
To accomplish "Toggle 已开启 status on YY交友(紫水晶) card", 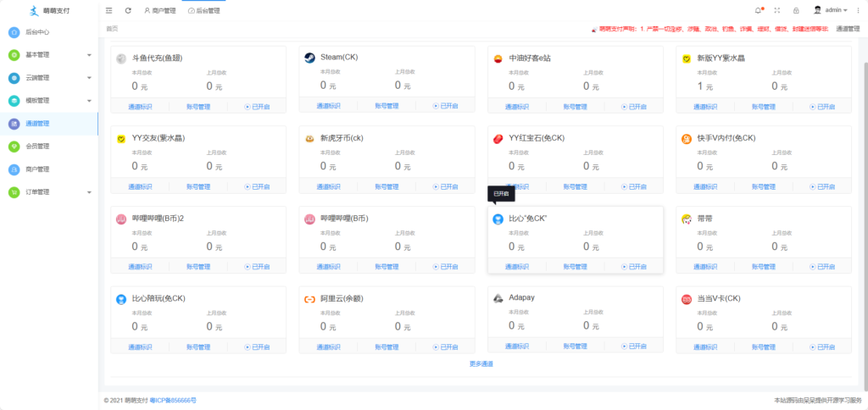I will coord(257,187).
